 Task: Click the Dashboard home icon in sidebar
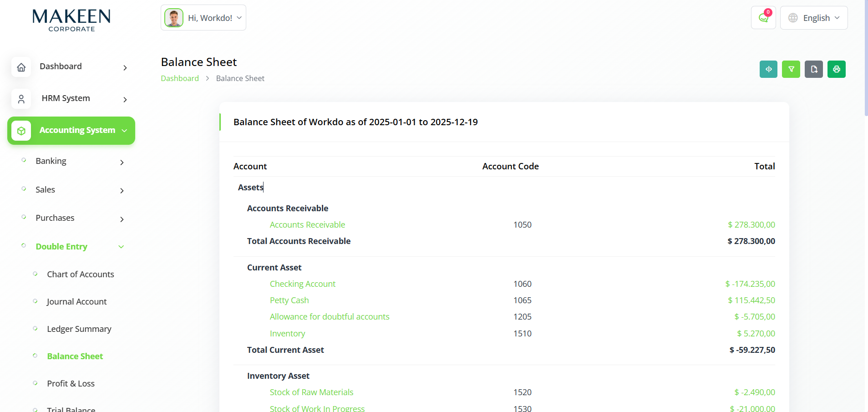(21, 67)
